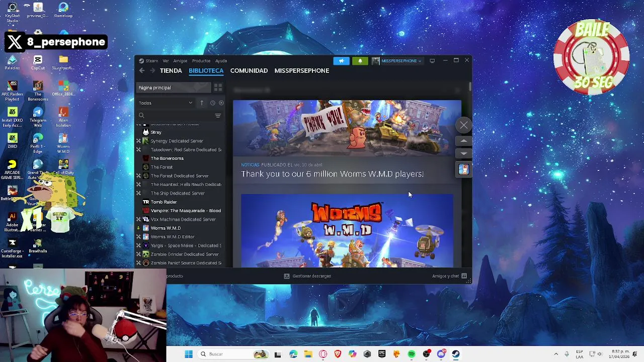Open the Ver menu

coord(166,61)
